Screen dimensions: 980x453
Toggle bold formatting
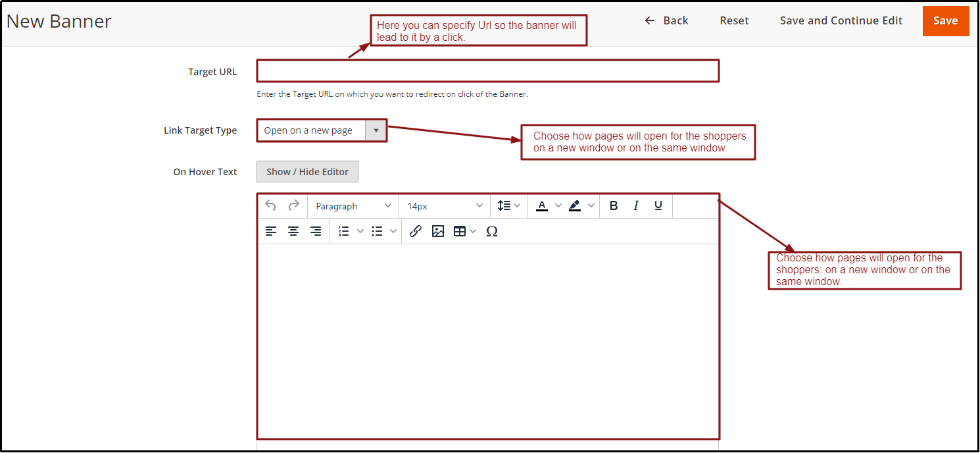coord(613,205)
